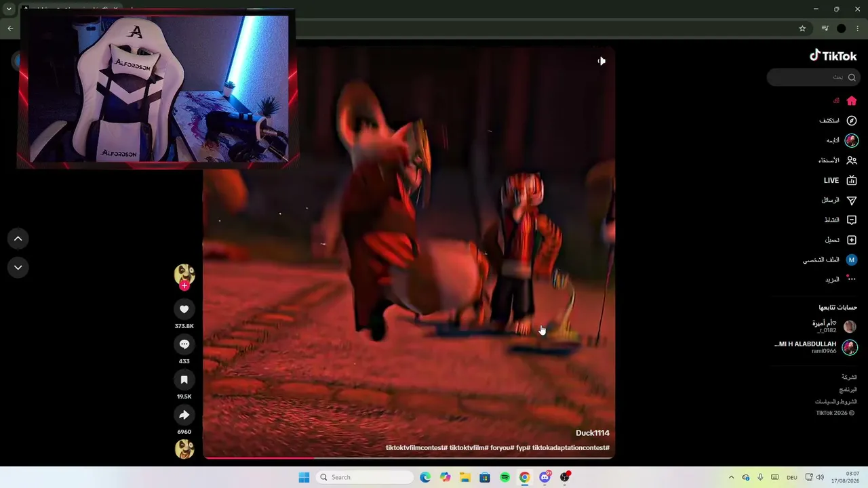Launch Microsoft Edge from the taskbar
This screenshot has height=488, width=868.
click(x=425, y=477)
